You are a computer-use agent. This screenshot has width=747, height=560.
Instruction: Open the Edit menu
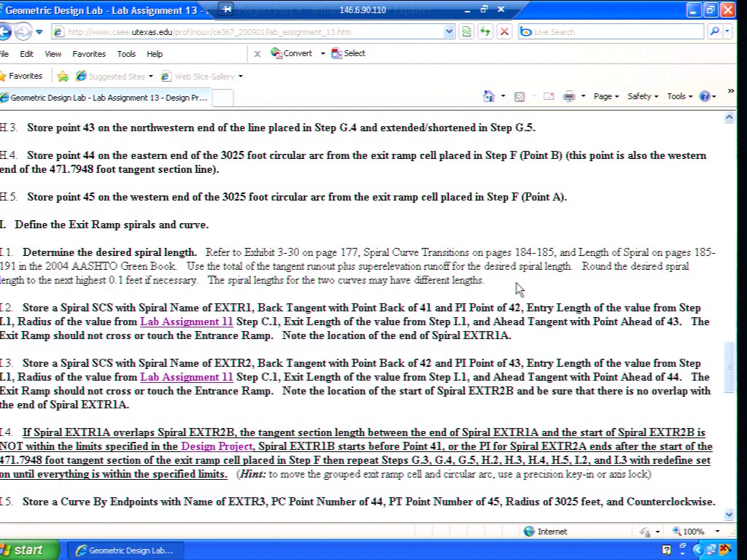coord(26,54)
